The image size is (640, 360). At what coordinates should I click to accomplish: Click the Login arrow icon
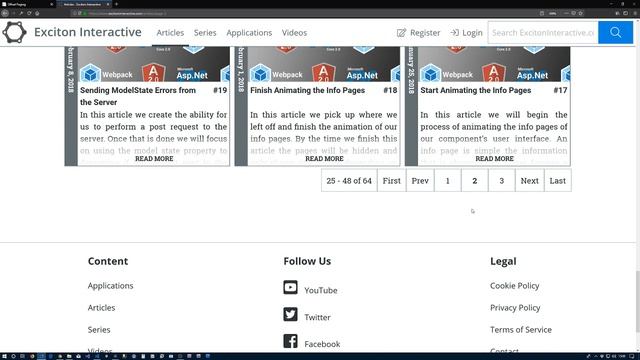click(x=454, y=33)
